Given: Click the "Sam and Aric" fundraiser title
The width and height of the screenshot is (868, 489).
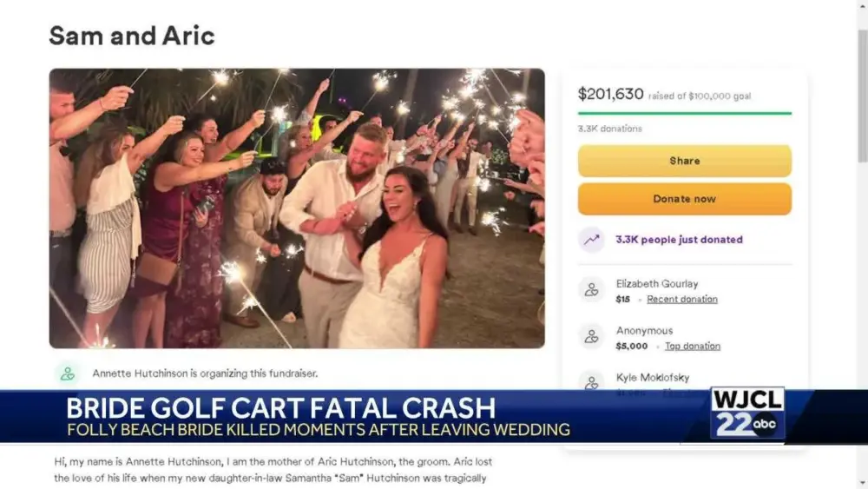Looking at the screenshot, I should [x=132, y=36].
